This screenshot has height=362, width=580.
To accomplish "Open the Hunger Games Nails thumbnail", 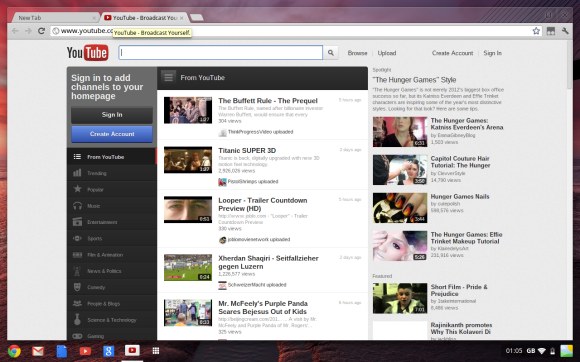I will coord(400,207).
